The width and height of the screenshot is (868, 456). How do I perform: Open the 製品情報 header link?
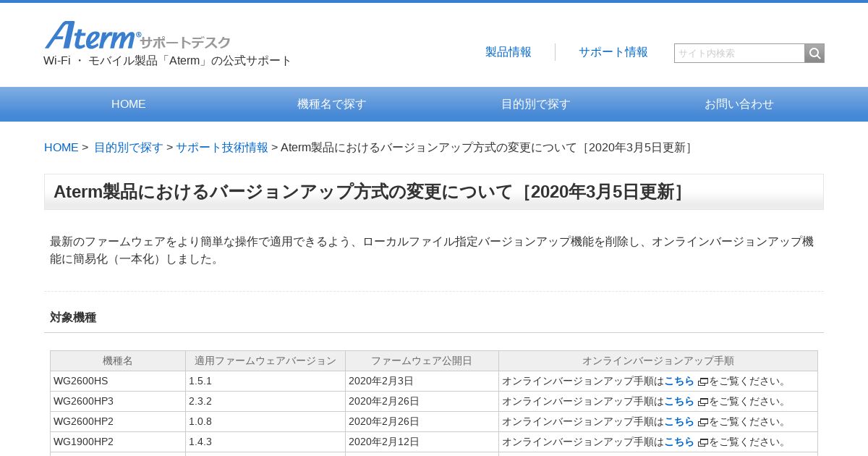pyautogui.click(x=509, y=52)
